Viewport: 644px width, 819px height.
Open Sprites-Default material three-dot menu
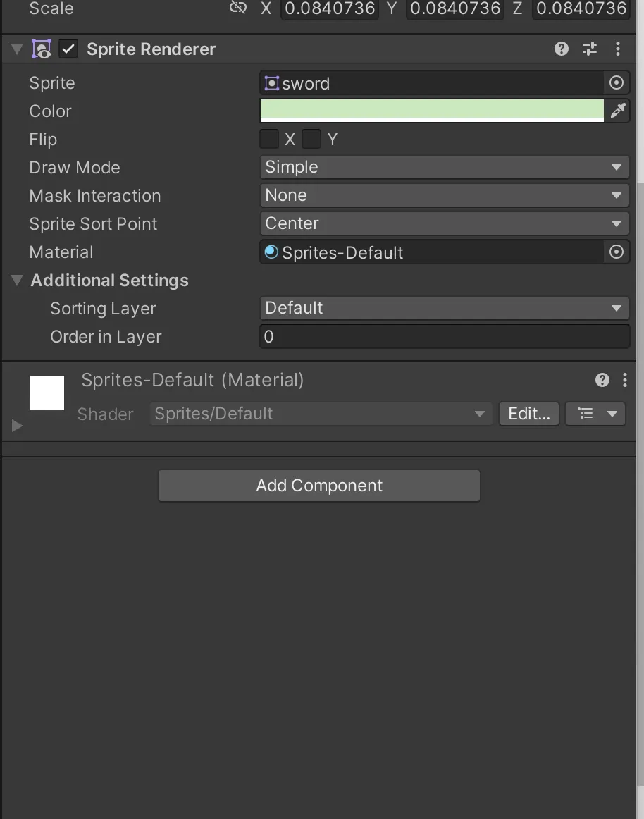click(625, 381)
